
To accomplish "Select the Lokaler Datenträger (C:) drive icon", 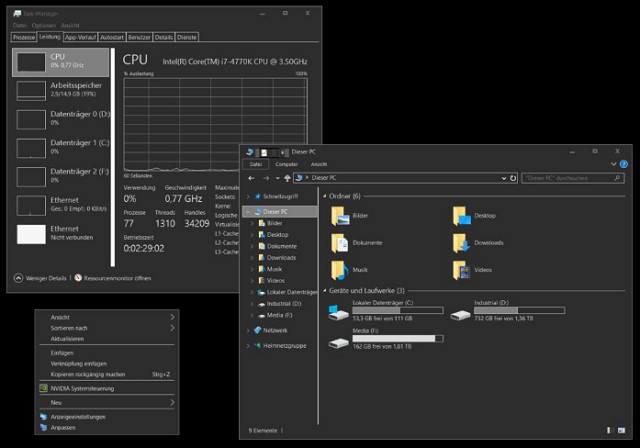I will coord(338,313).
